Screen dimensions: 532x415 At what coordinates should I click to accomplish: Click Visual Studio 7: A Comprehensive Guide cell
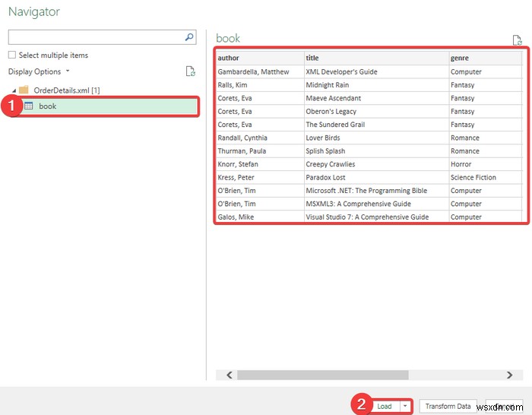(x=377, y=217)
